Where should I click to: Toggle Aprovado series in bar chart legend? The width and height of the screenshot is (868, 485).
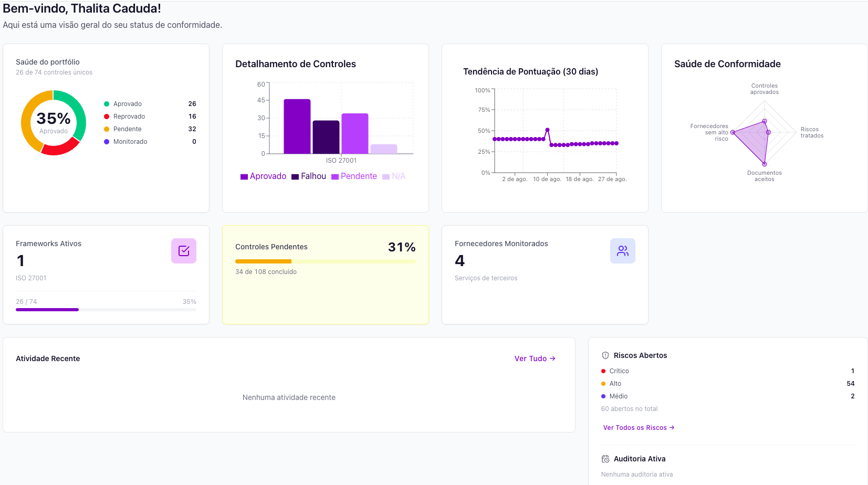point(263,176)
